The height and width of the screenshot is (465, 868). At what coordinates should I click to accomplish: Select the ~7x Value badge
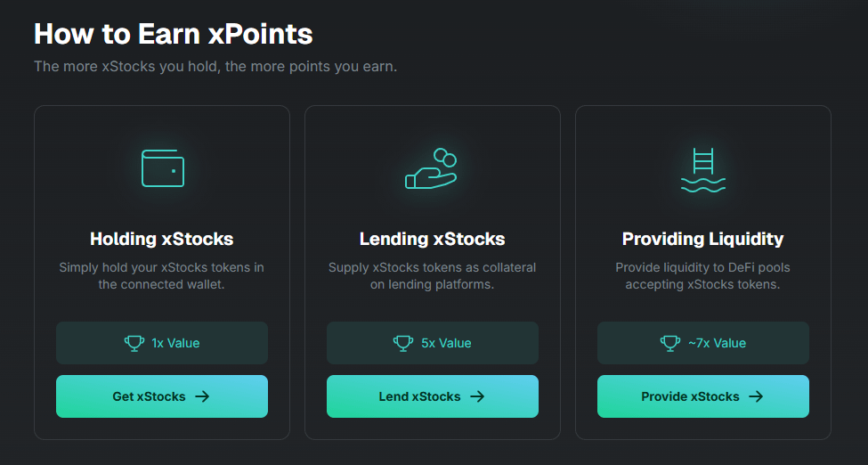click(703, 343)
